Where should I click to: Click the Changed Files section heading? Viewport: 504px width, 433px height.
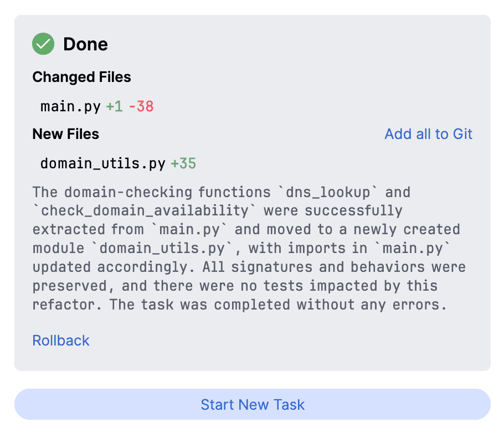pos(81,77)
